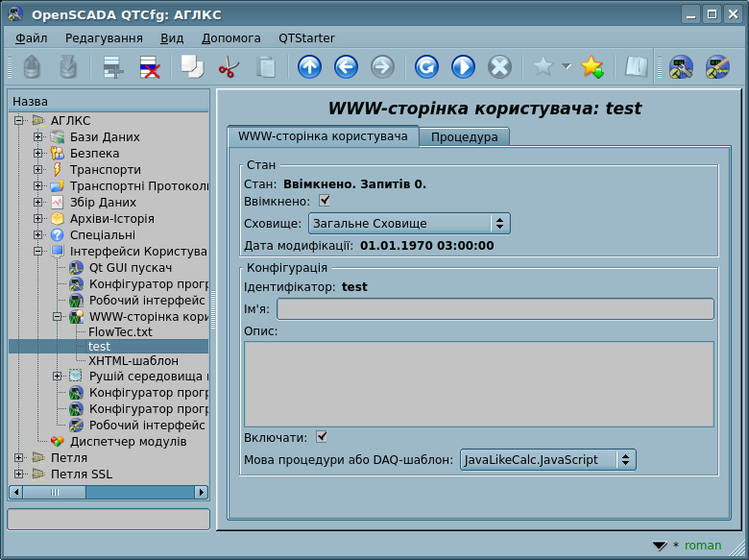The image size is (749, 560).
Task: Expand the Бази Даних tree node
Action: 38,137
